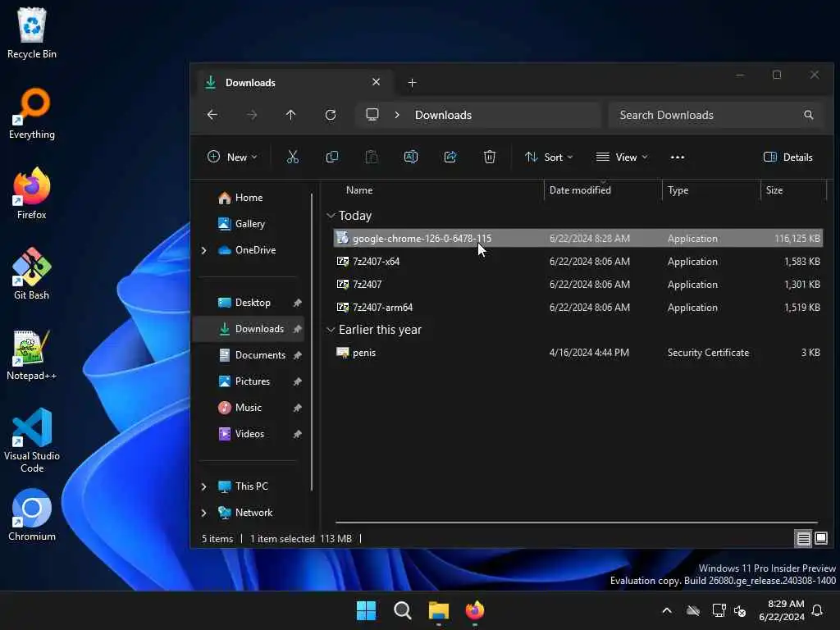Viewport: 840px width, 630px height.
Task: Open the View dropdown
Action: [622, 157]
